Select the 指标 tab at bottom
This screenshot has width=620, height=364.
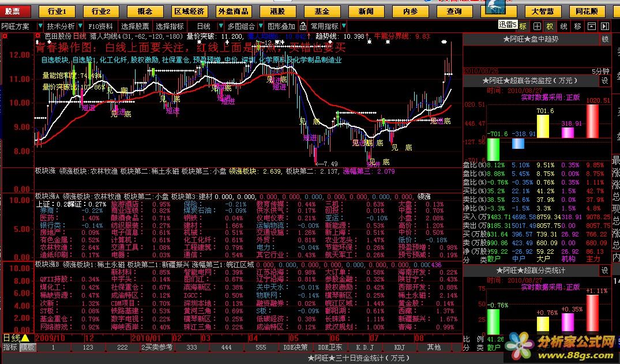[x=10, y=347]
